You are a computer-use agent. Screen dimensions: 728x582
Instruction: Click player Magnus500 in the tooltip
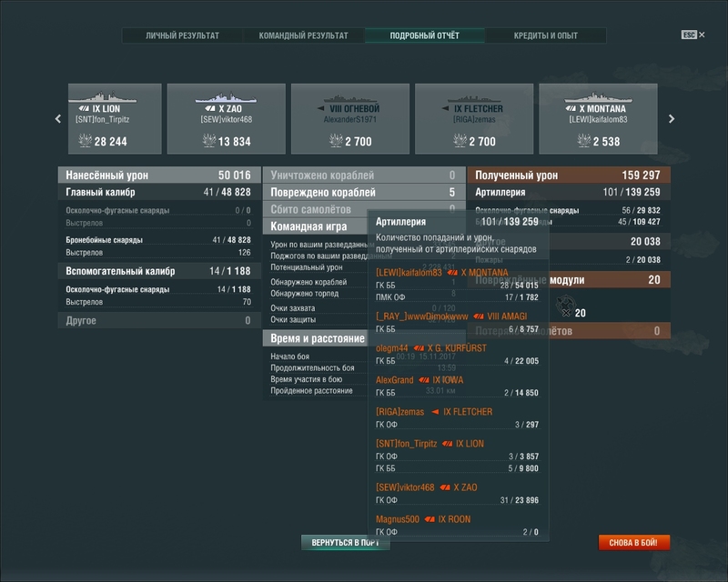click(x=398, y=519)
